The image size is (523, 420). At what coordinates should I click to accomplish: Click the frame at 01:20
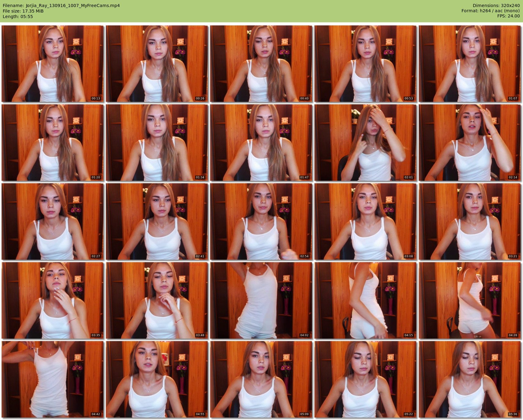tap(53, 143)
